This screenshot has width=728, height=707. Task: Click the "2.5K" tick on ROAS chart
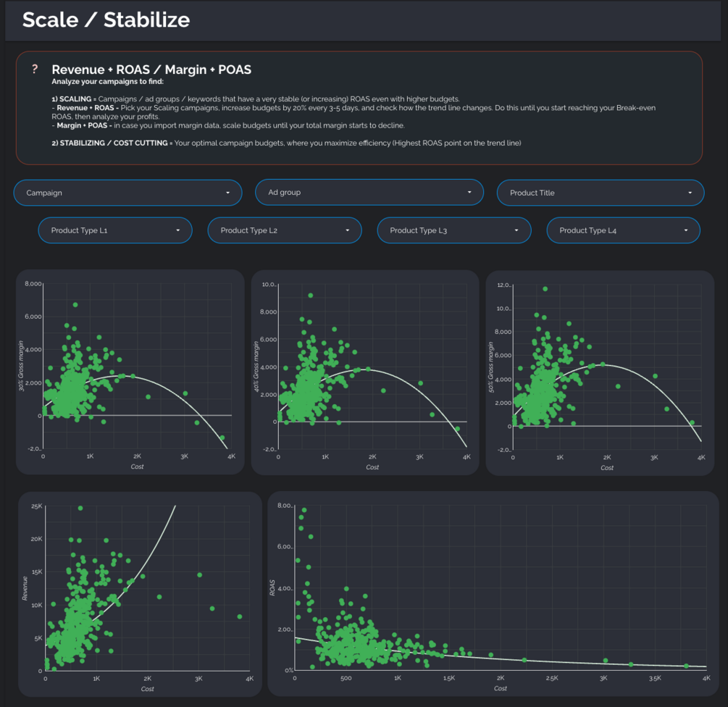[551, 678]
